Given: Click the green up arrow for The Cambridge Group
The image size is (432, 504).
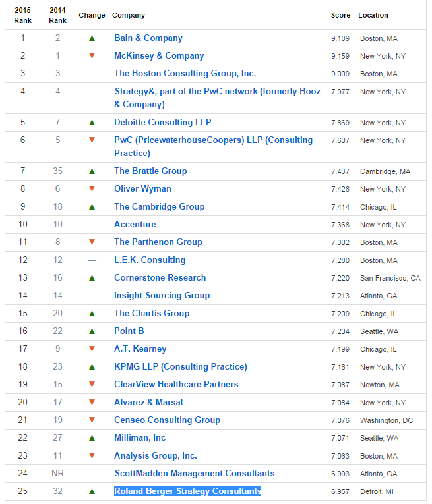Looking at the screenshot, I should (92, 206).
